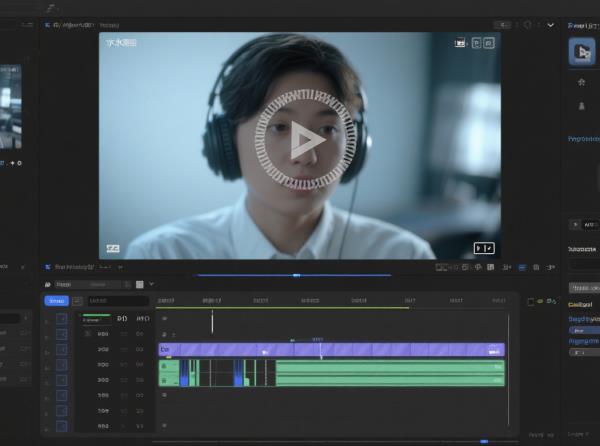Select the purple video clip on the timeline

[330, 350]
